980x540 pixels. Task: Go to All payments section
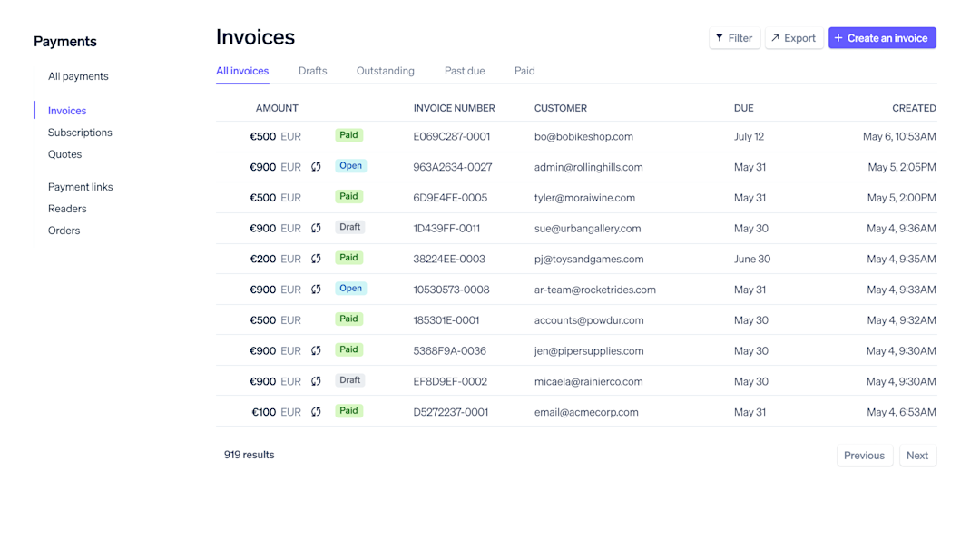click(x=78, y=76)
